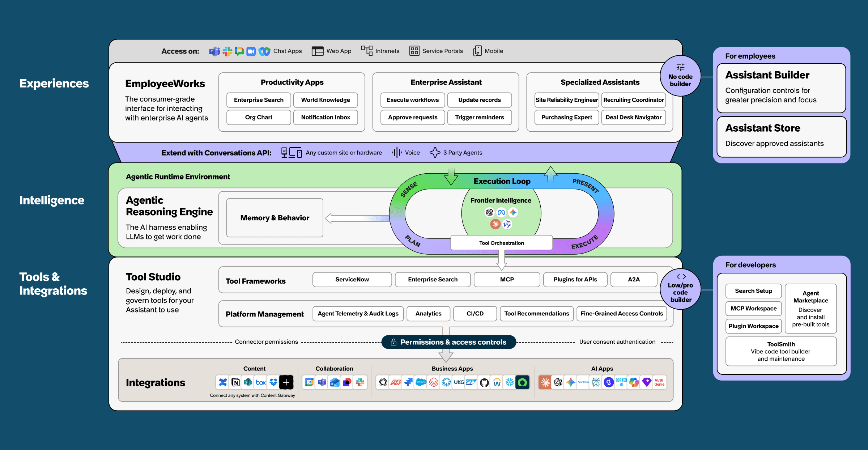Select the A2A box in Tool Frameworks
The image size is (868, 450).
pos(634,279)
